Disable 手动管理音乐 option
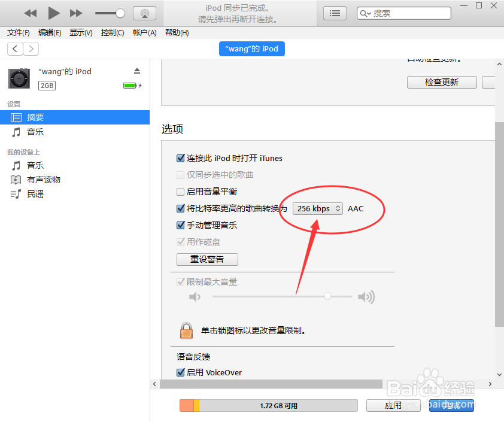The image size is (504, 422). [181, 225]
